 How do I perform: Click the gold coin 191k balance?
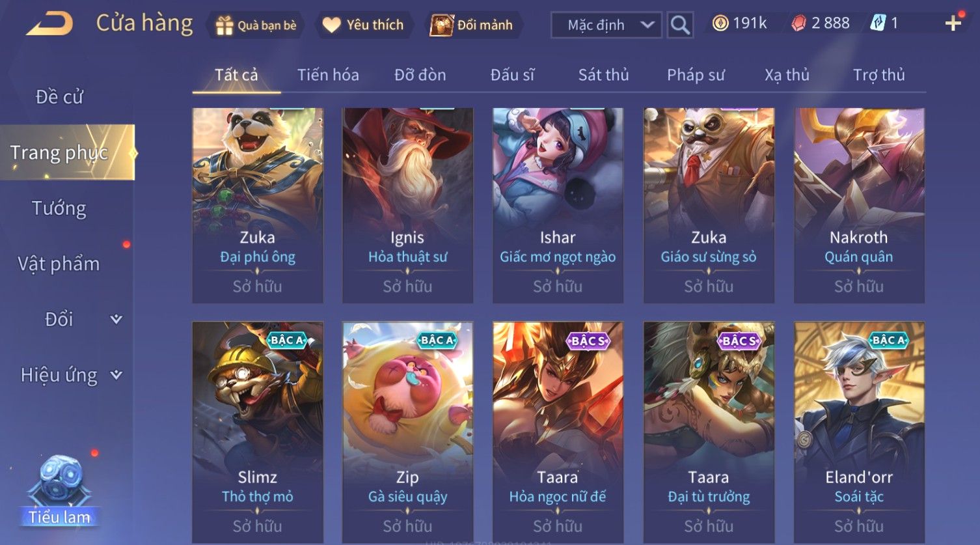[739, 23]
